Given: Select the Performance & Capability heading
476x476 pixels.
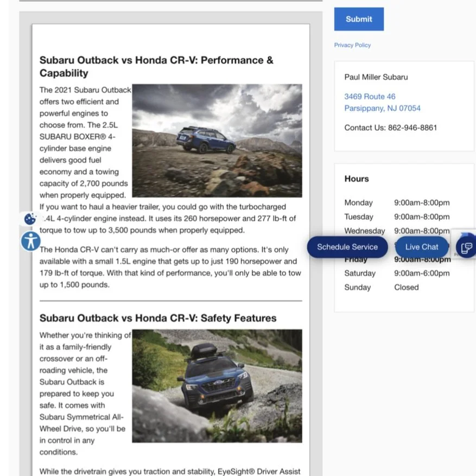Looking at the screenshot, I should 156,66.
